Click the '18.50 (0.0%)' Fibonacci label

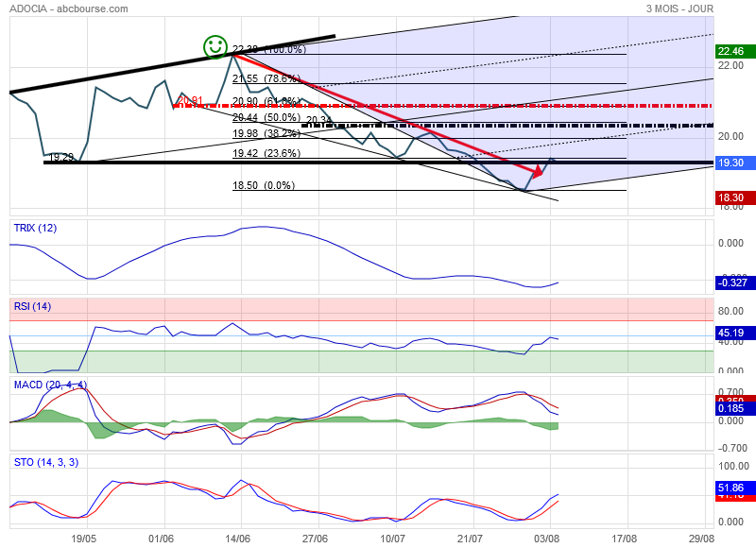pyautogui.click(x=264, y=185)
